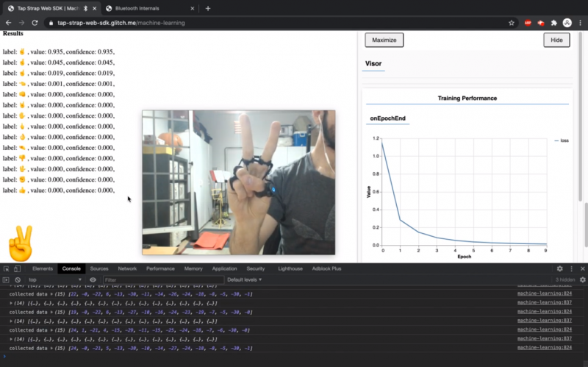Click the AdBlock Plus extension icon
This screenshot has height=367, width=588.
click(x=527, y=23)
